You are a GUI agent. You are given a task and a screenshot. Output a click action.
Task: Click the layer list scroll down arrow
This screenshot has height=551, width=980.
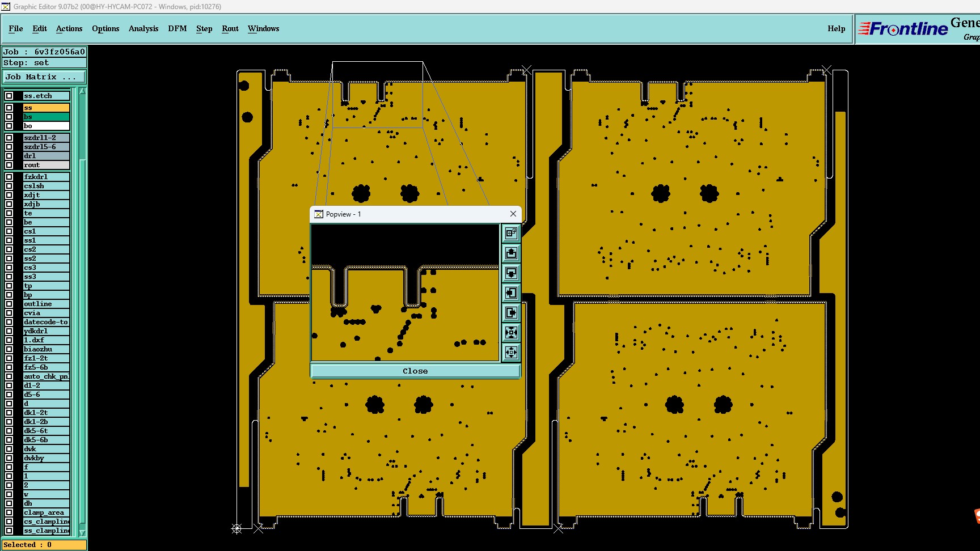(x=82, y=533)
